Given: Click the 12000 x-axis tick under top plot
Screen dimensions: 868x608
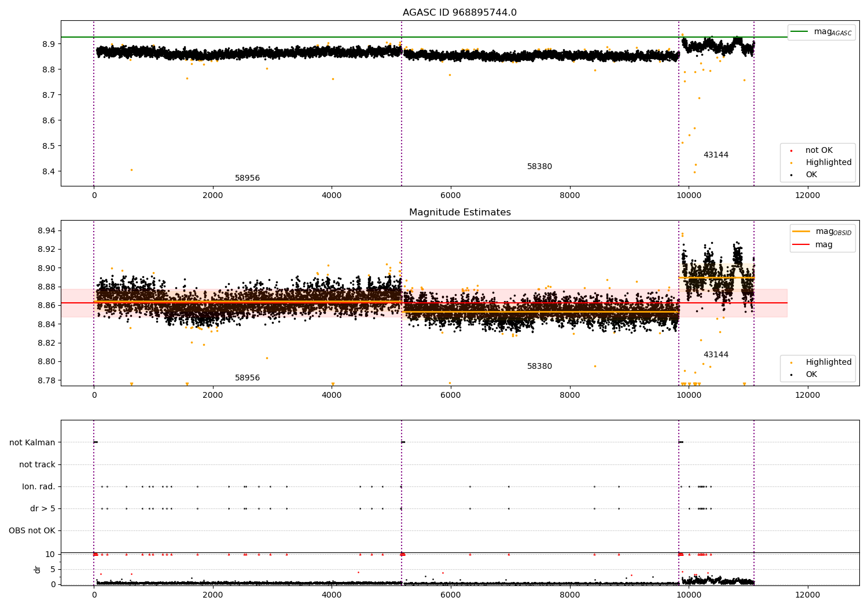Looking at the screenshot, I should coord(808,196).
